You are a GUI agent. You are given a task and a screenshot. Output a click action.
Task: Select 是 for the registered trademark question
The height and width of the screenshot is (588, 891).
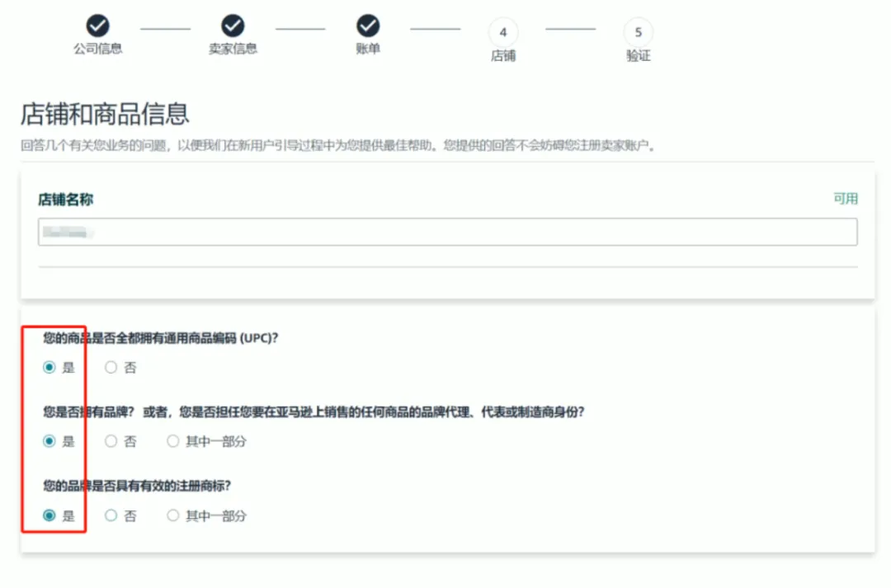click(49, 515)
